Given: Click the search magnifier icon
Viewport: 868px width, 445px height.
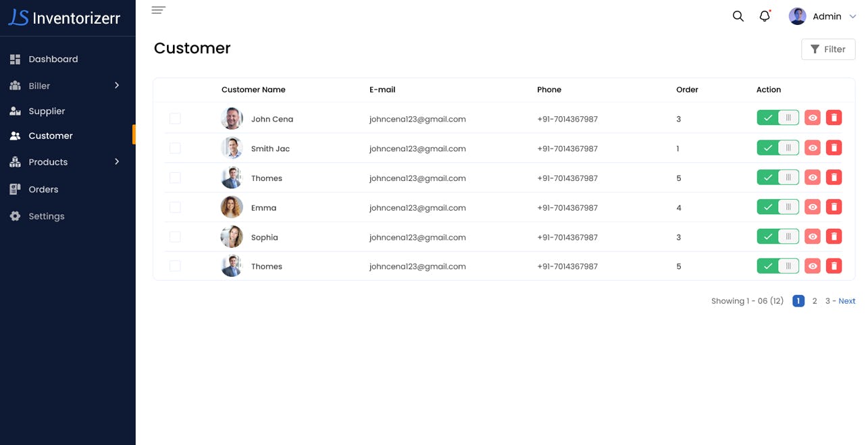Looking at the screenshot, I should coord(738,16).
